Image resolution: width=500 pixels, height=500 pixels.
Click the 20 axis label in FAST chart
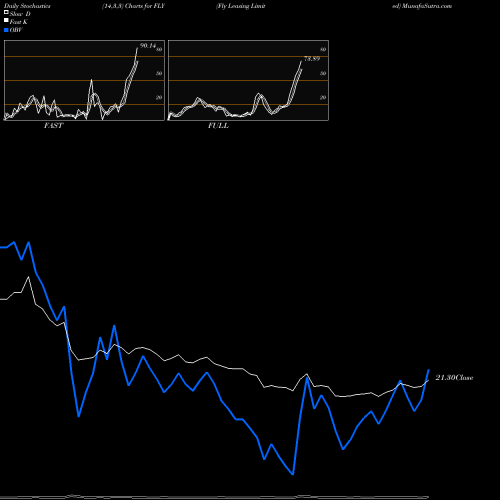(159, 97)
